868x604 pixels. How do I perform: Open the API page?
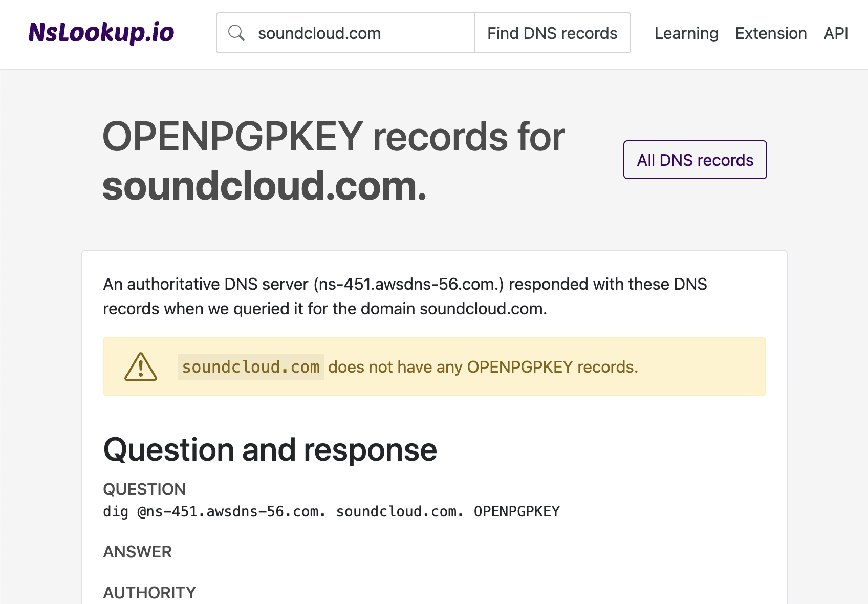[835, 33]
